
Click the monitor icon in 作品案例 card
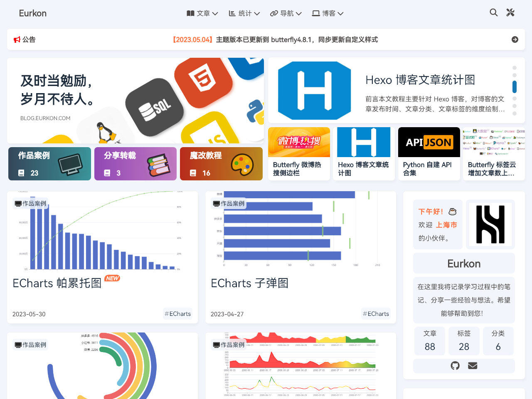click(x=71, y=165)
